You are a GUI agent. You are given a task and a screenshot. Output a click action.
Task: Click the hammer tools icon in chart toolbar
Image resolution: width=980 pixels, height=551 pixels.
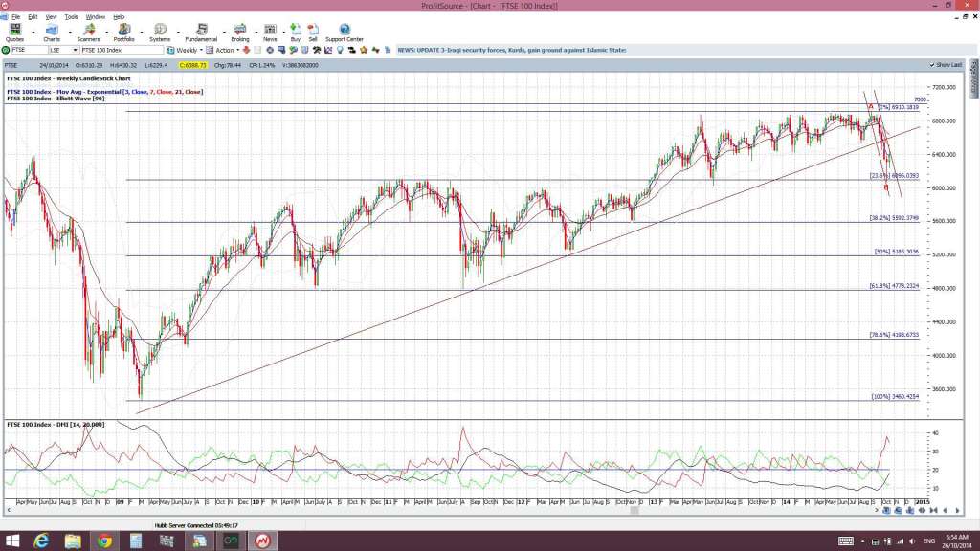coord(317,50)
